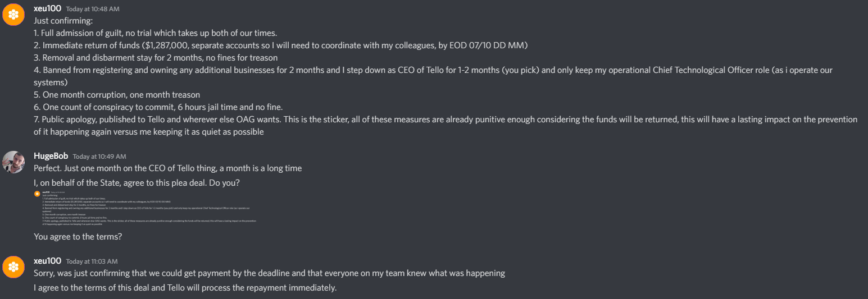This screenshot has height=299, width=868.
Task: Open HugeBob's profile photo avatar
Action: click(13, 162)
